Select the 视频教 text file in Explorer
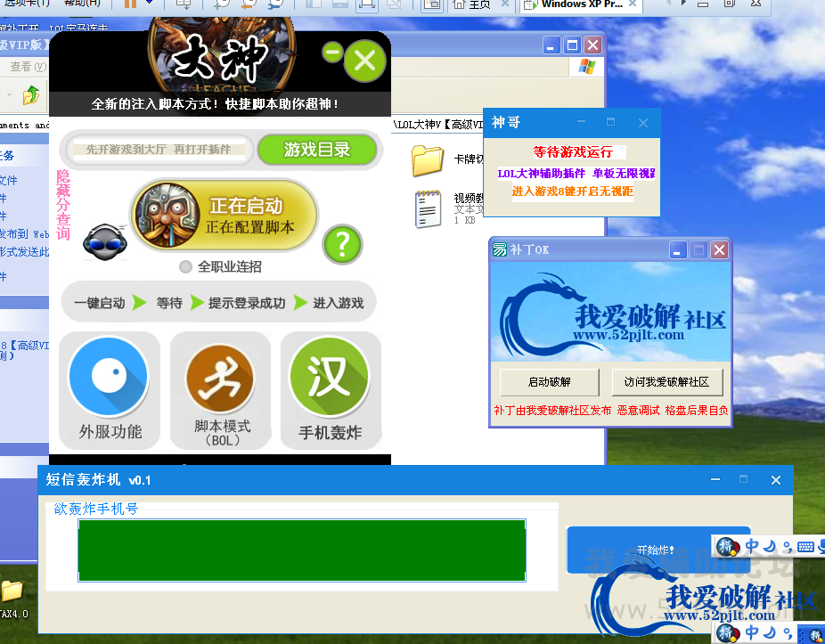 click(428, 209)
